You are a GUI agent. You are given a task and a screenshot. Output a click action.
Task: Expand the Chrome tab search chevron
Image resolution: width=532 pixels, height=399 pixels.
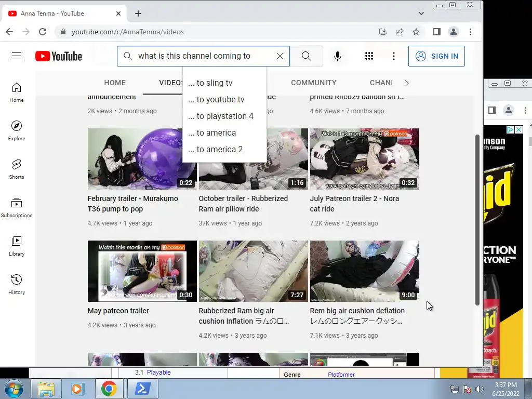(421, 14)
